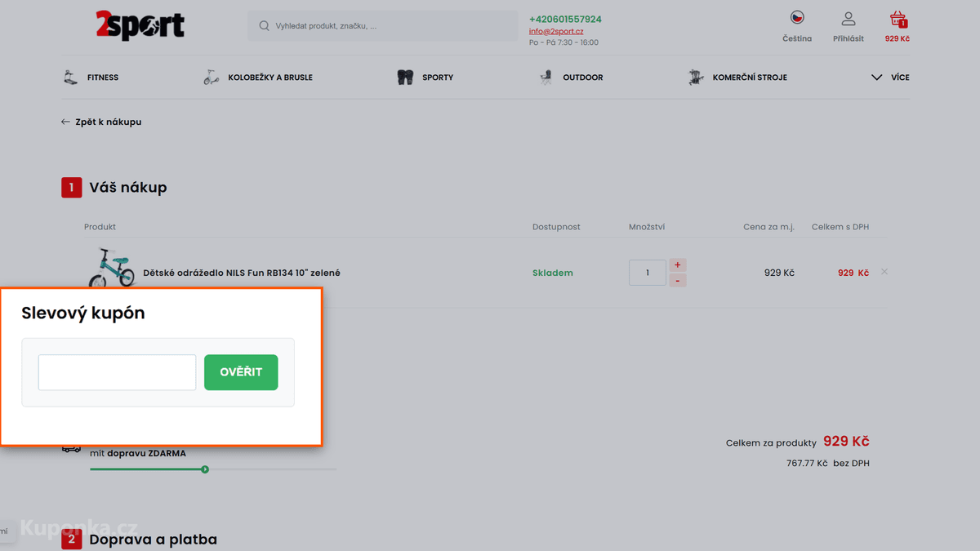
Task: Click the scooter icon for Koloběžky a brusle
Action: click(x=212, y=78)
